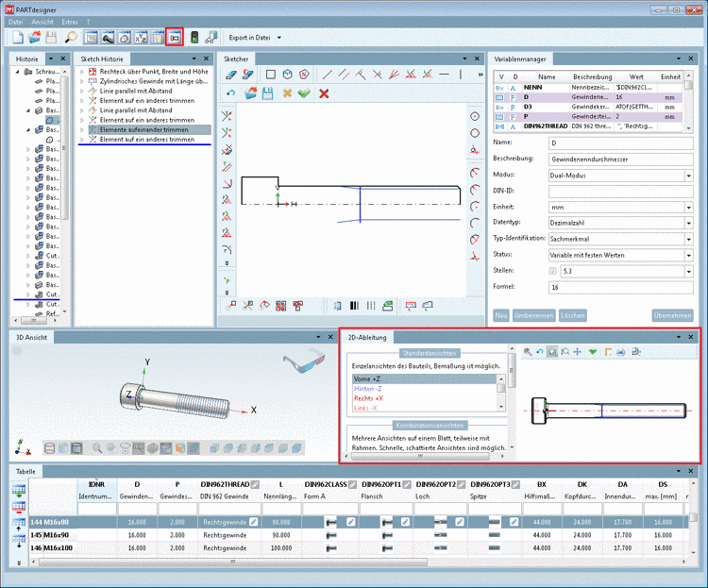
Task: Open the Modus dropdown
Action: click(x=688, y=176)
